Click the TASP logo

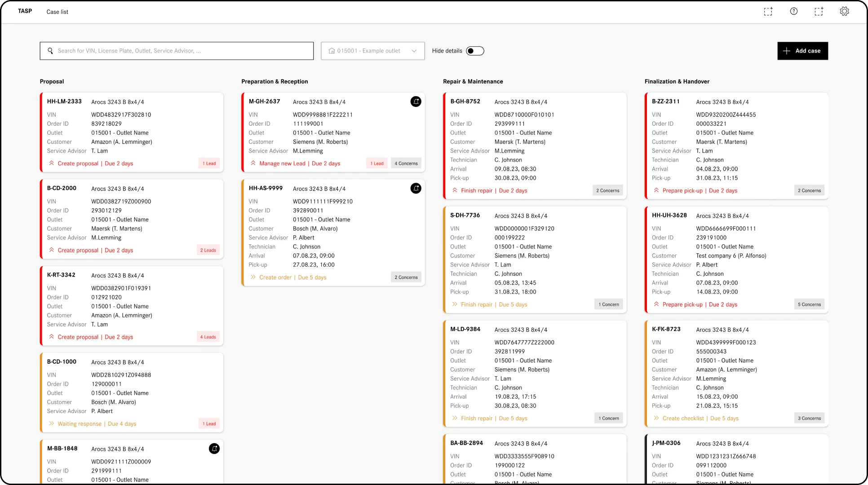[x=25, y=11]
